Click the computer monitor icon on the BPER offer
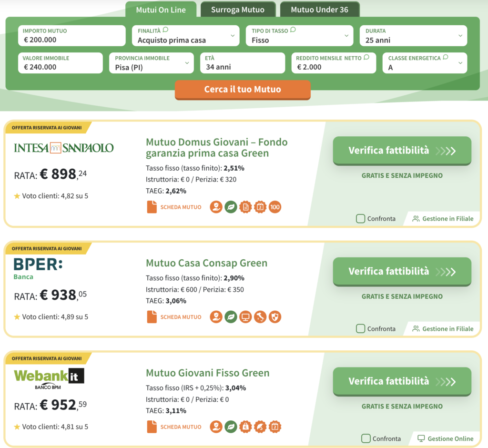Screen dimensions: 488x448 [245, 317]
